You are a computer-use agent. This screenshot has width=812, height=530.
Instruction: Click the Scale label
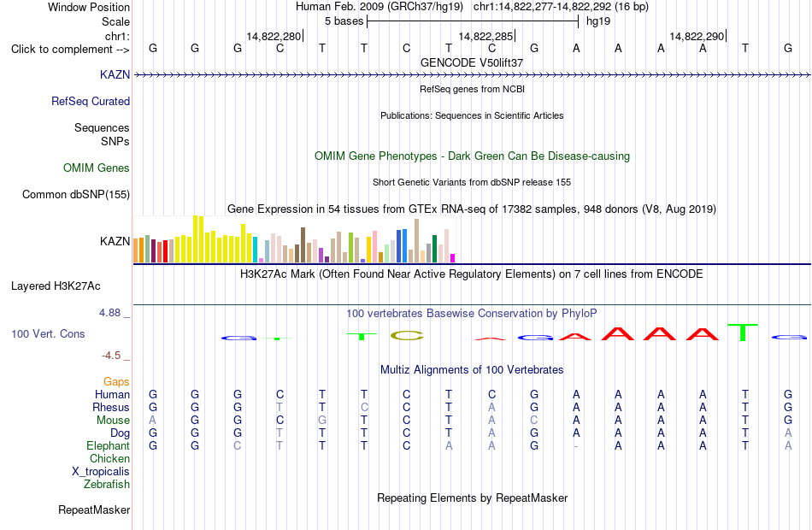pyautogui.click(x=116, y=21)
